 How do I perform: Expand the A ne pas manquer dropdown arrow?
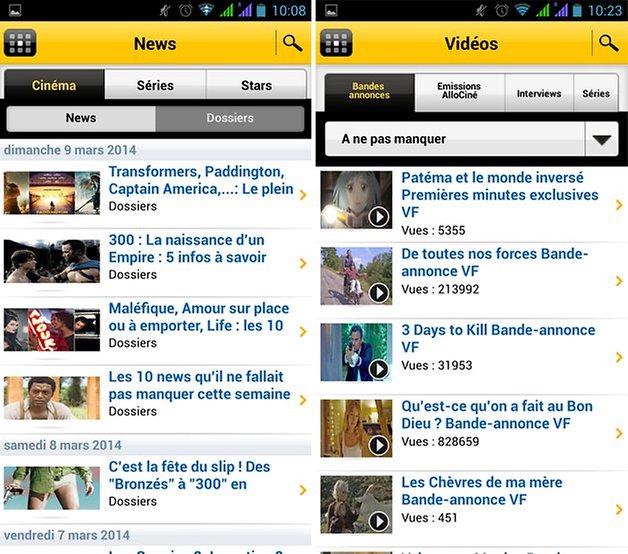click(602, 139)
